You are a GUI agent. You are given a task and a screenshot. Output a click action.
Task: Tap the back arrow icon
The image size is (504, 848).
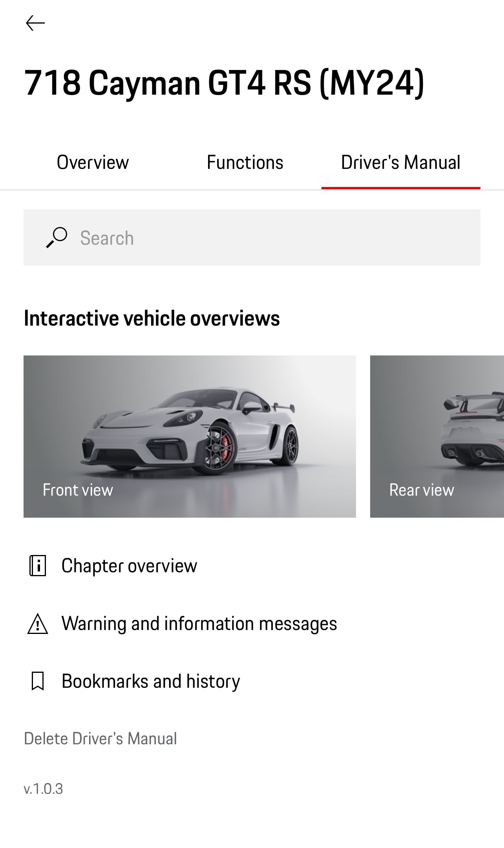35,23
